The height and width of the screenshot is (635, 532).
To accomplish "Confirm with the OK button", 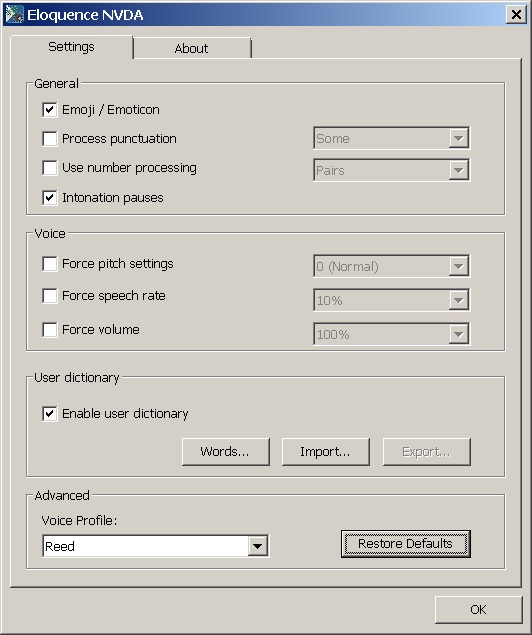I will point(479,609).
